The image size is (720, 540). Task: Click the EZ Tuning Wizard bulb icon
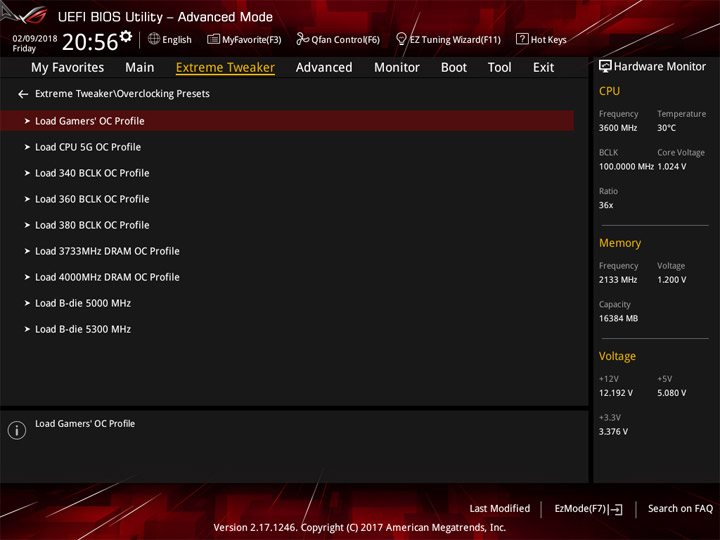401,39
